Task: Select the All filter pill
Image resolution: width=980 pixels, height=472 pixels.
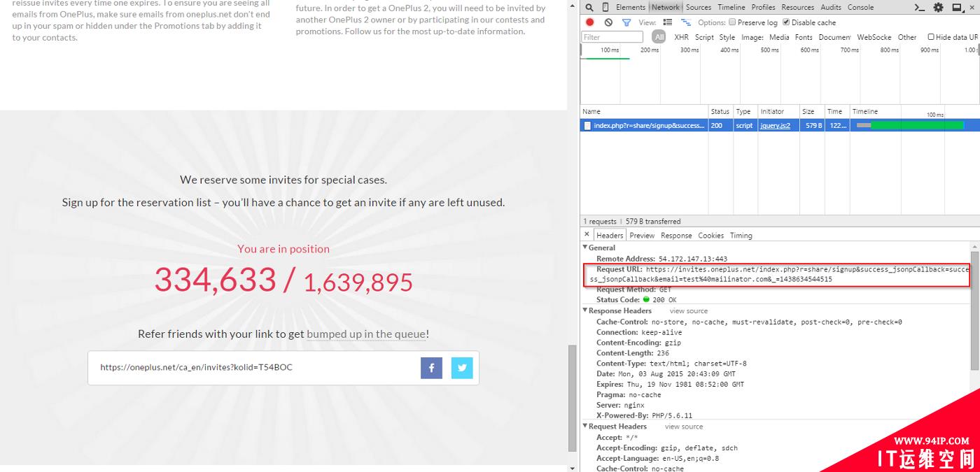Action: (x=659, y=37)
